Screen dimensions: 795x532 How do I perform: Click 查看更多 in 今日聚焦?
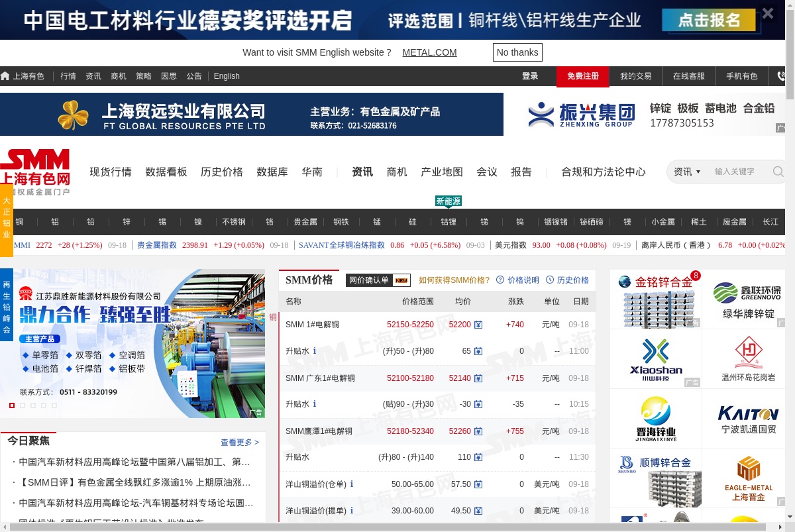click(240, 442)
